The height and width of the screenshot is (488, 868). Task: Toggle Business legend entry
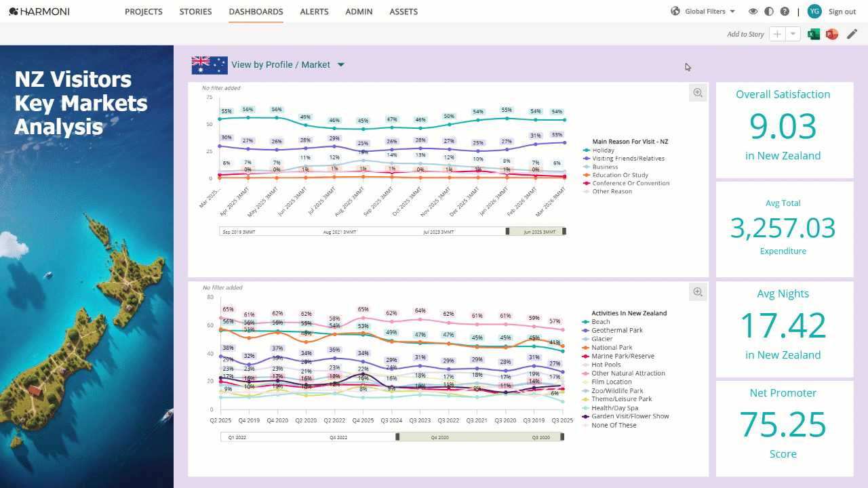[601, 167]
